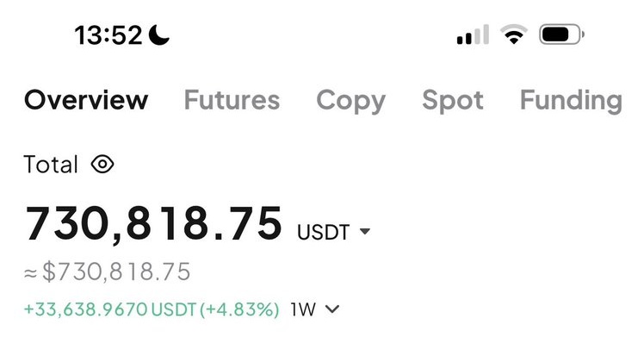Expand the 1W period chevron
Screen dimensions: 644x362
[x=333, y=309]
